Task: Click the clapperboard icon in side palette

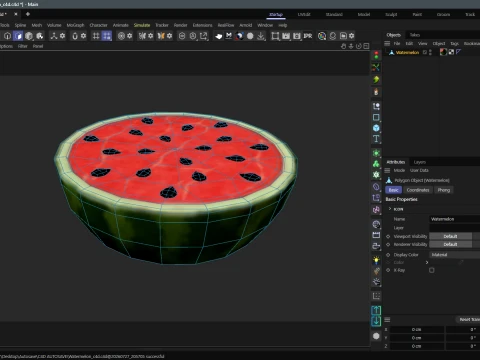Action: [376, 235]
